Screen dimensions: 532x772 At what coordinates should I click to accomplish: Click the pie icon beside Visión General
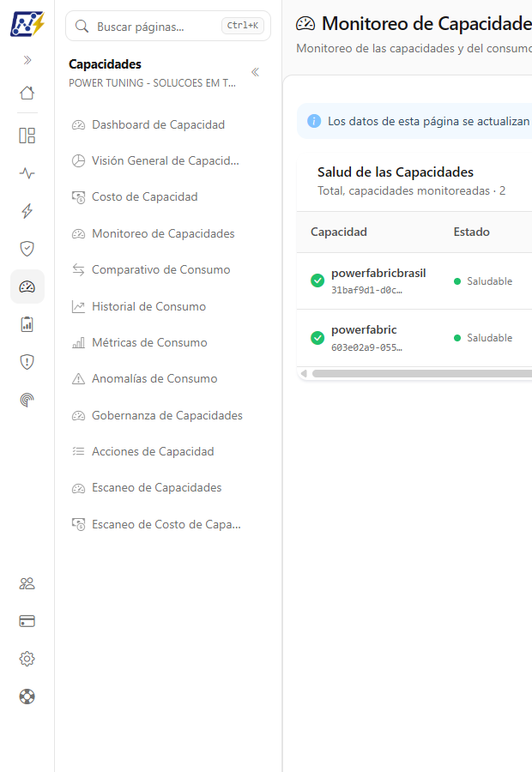[78, 161]
